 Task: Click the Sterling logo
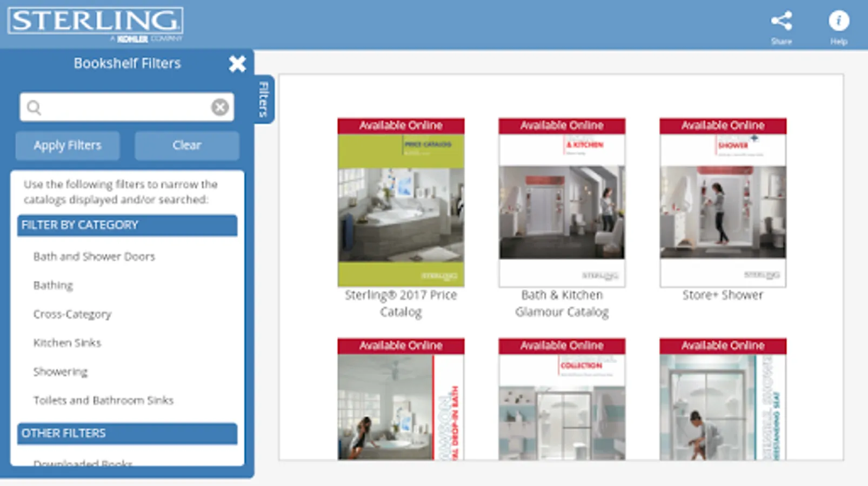pos(95,24)
